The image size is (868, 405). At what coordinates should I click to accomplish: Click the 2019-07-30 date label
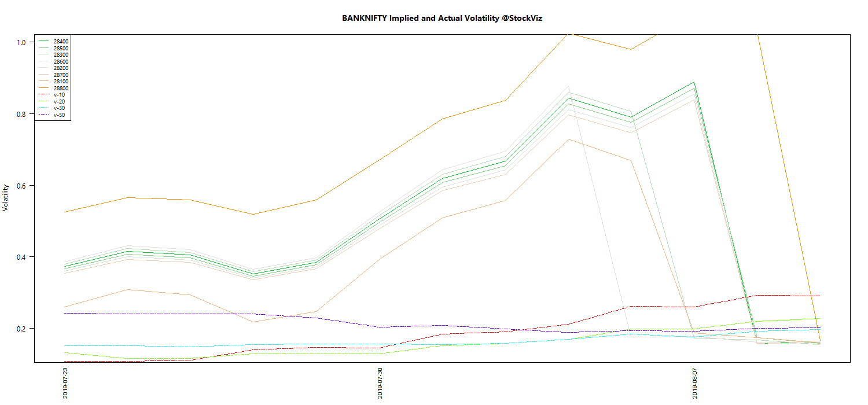click(380, 384)
